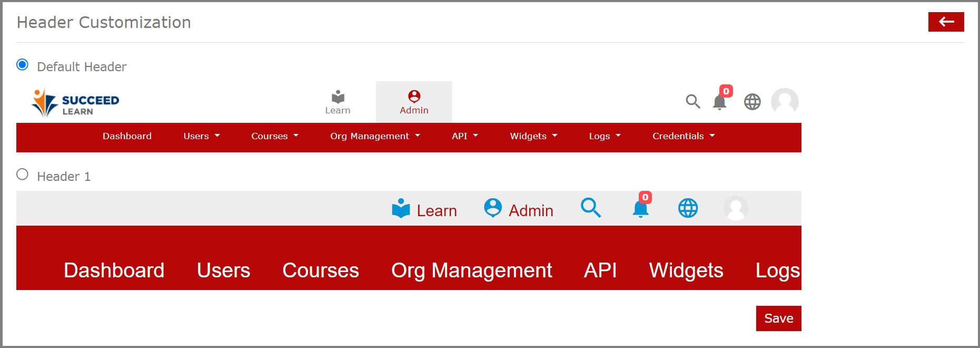Open the Learn tab in Default Header
Screen dimensions: 980x348
(x=338, y=102)
